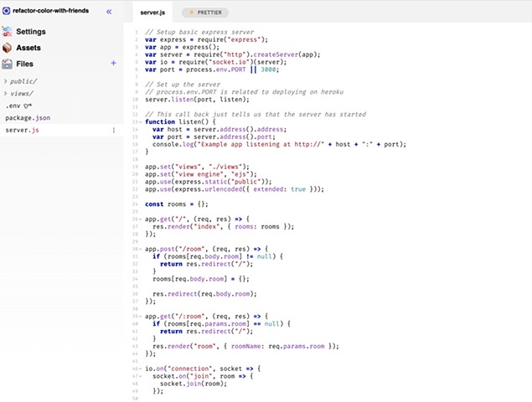Open the .env file
This screenshot has width=532, height=402.
(13, 106)
